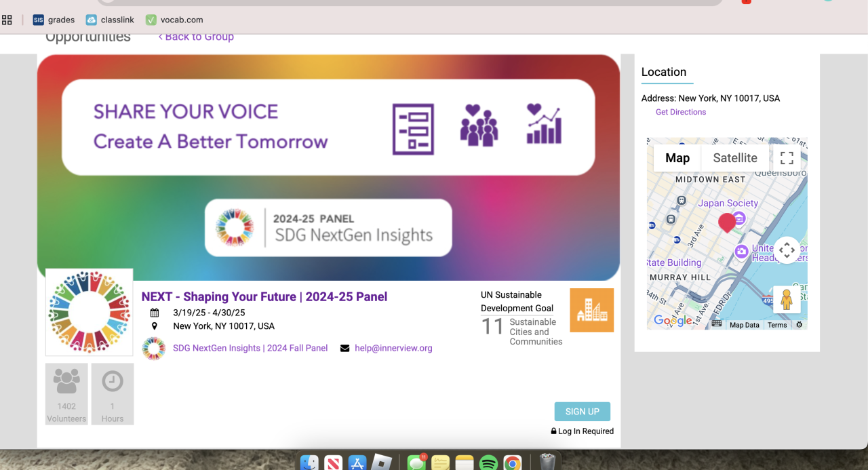Open Finder from the dock
This screenshot has height=470, width=868.
pyautogui.click(x=309, y=463)
